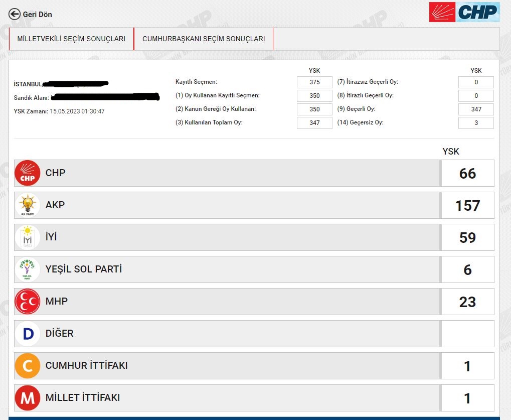Screen dimensions: 511x420
Task: Click AKP vote count 157
Action: click(x=468, y=205)
